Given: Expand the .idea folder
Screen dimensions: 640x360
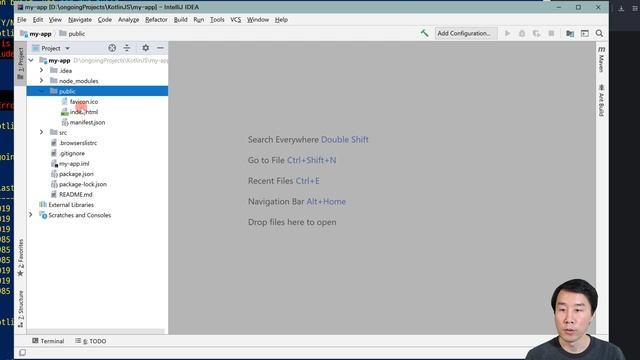Looking at the screenshot, I should tap(41, 71).
